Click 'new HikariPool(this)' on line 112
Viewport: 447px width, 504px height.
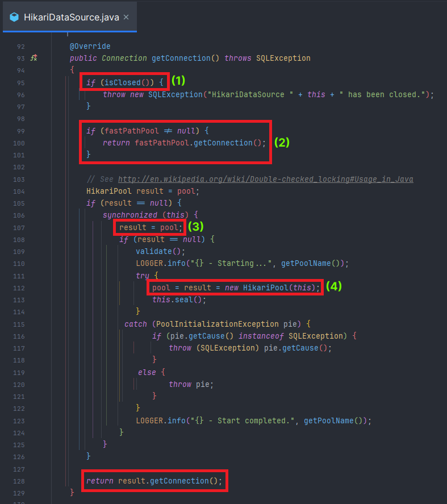pos(270,288)
